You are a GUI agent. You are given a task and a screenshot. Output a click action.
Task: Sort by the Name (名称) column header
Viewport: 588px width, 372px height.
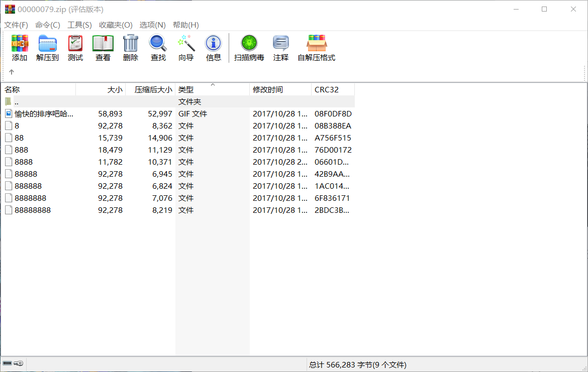[x=39, y=89]
